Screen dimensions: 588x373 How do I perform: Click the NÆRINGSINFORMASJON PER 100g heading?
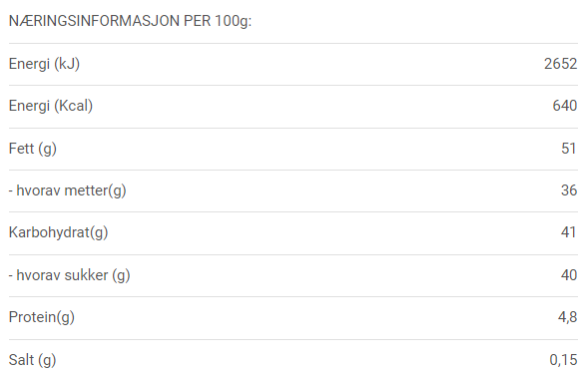tap(130, 21)
